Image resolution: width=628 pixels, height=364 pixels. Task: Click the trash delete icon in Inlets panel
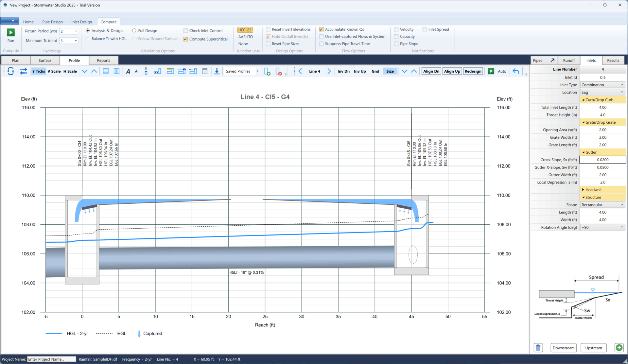[x=538, y=348]
